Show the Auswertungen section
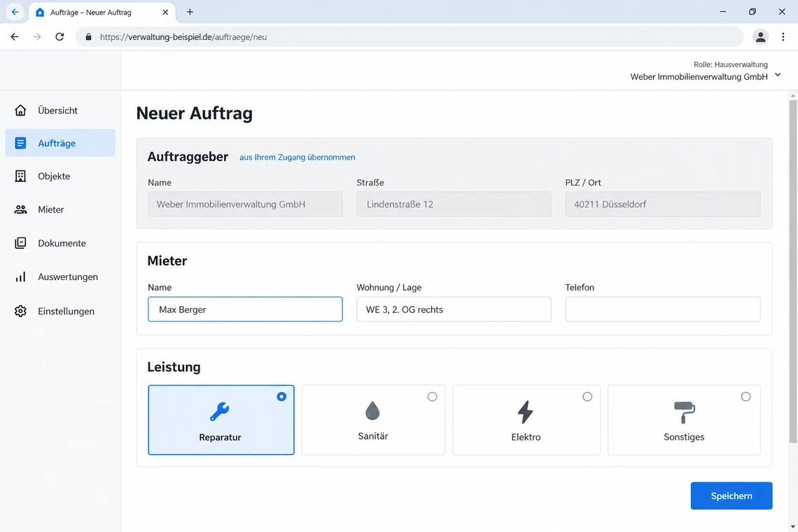The width and height of the screenshot is (798, 532). pos(60,277)
